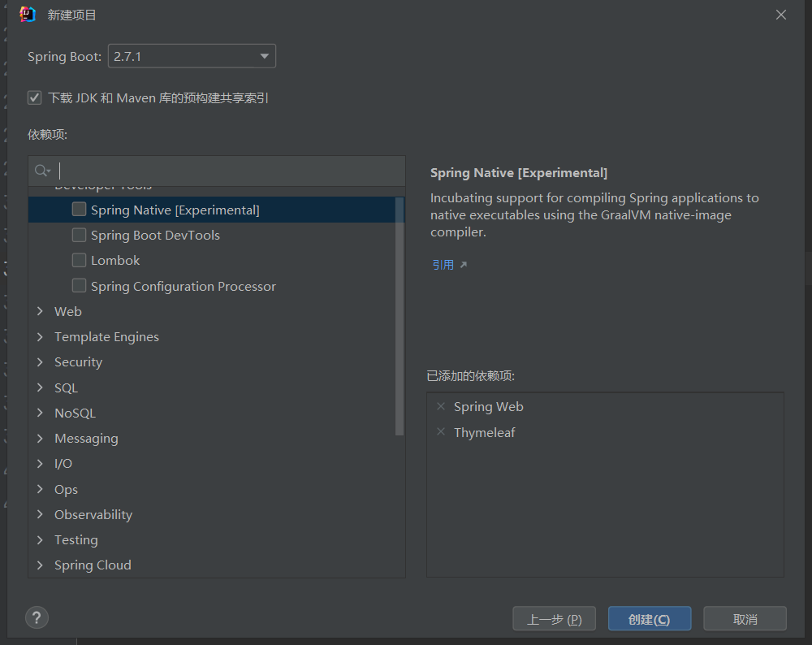Select the Spring Cloud category

[x=93, y=565]
